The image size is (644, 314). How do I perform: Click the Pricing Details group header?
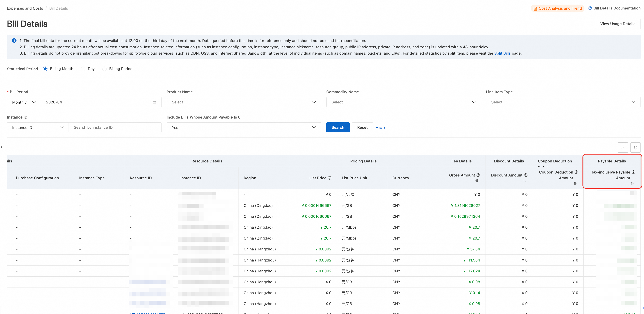click(363, 161)
